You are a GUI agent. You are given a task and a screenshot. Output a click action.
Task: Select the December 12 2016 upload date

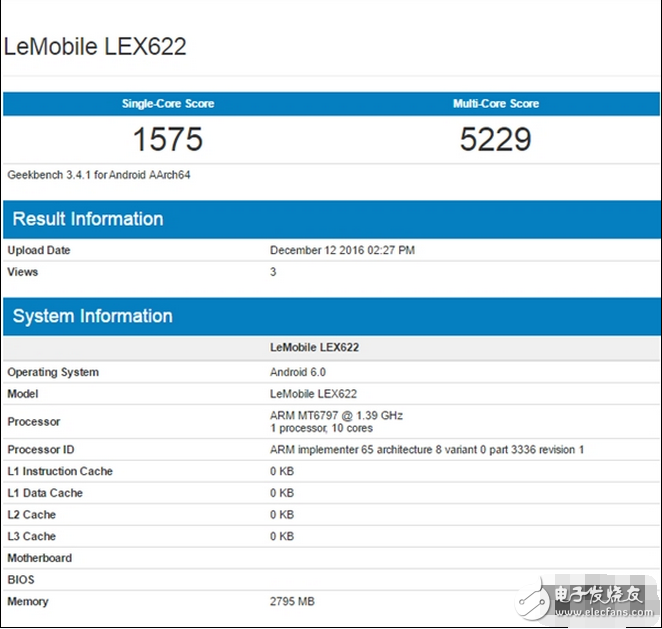pos(342,250)
